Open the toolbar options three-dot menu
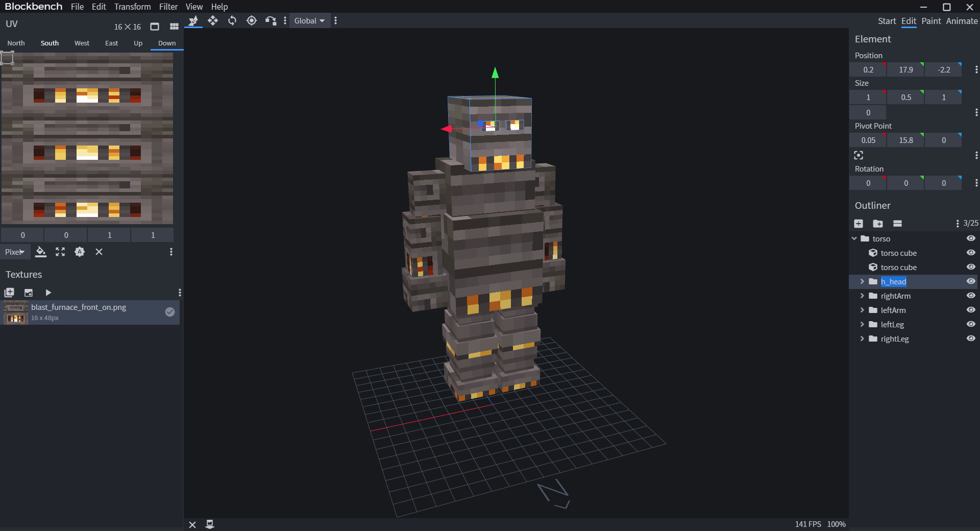This screenshot has width=980, height=531. pyautogui.click(x=285, y=21)
